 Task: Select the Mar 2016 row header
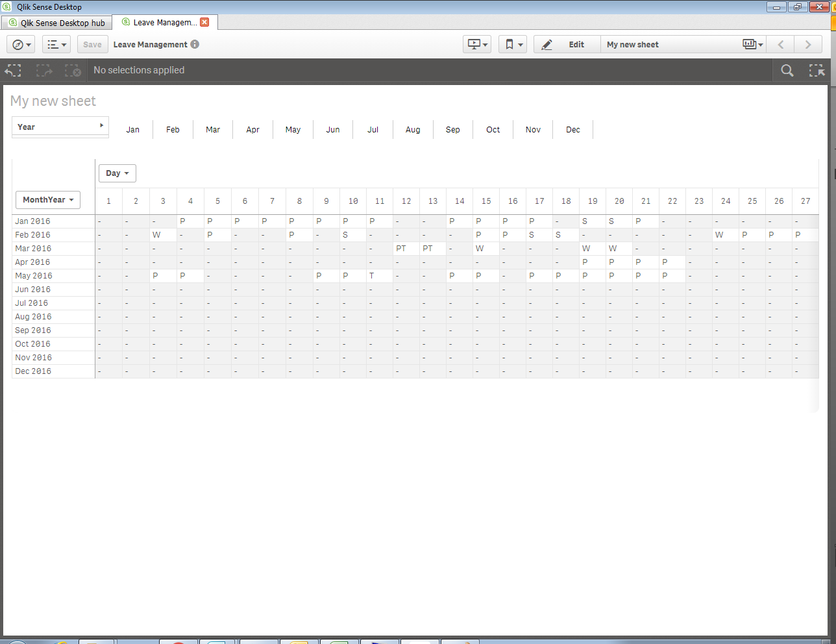pyautogui.click(x=53, y=249)
